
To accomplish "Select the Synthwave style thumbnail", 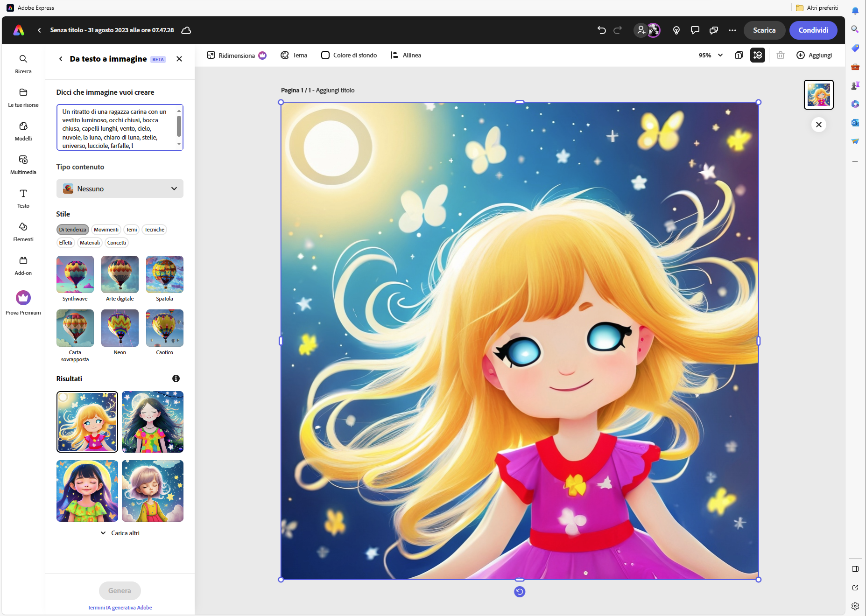I will (x=75, y=274).
